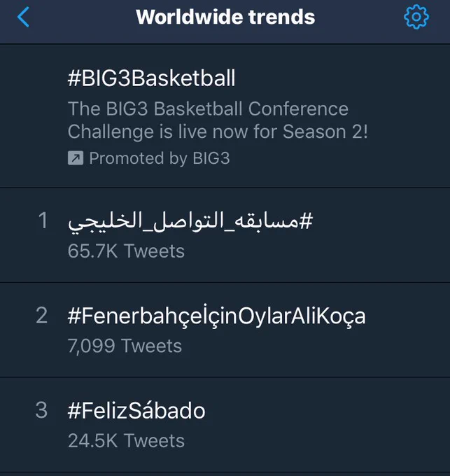
Task: Open the #FelizSábado trend
Action: click(136, 410)
